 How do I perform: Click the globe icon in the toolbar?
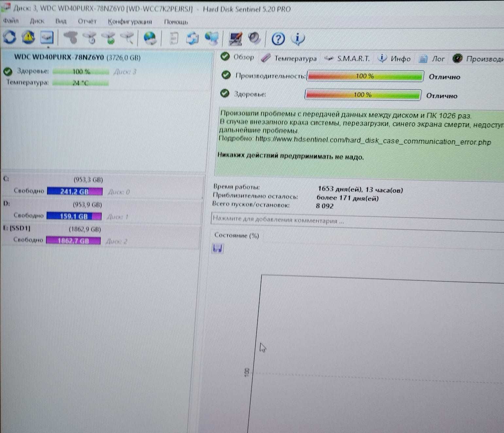150,38
